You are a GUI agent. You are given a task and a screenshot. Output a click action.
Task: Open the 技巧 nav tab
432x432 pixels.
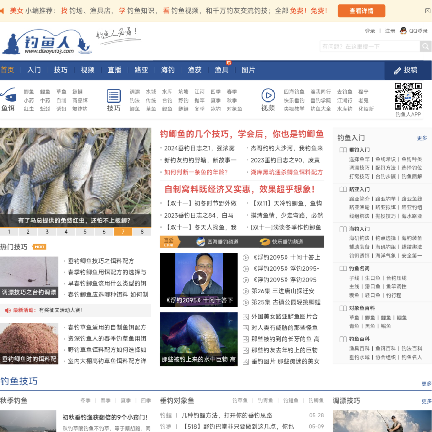[61, 70]
